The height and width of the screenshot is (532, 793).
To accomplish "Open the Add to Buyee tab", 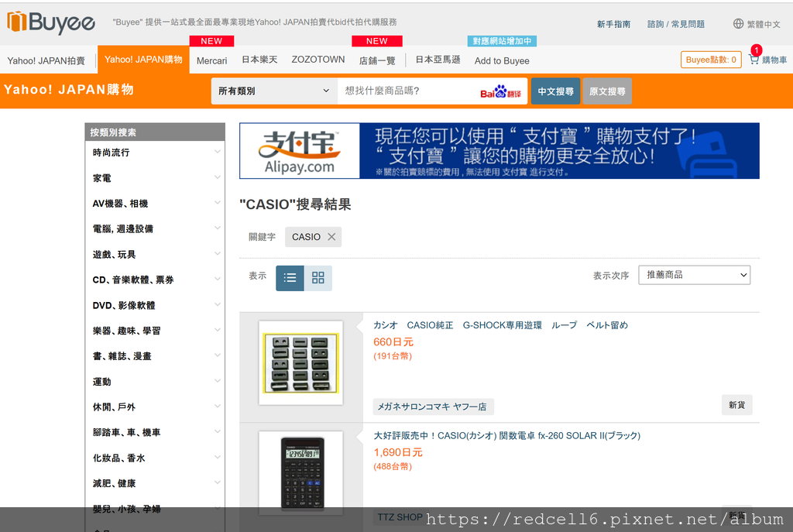I will point(502,60).
